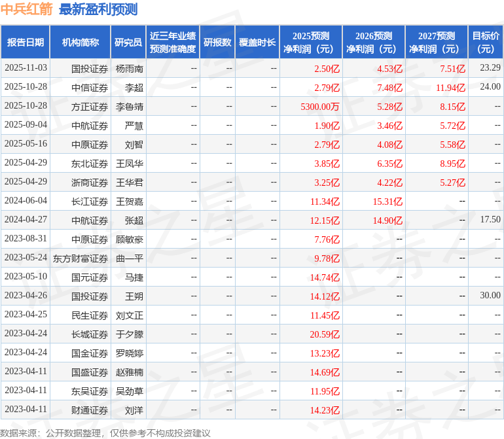
Task: Click analyst 赵雅楠
Action: pyautogui.click(x=129, y=372)
